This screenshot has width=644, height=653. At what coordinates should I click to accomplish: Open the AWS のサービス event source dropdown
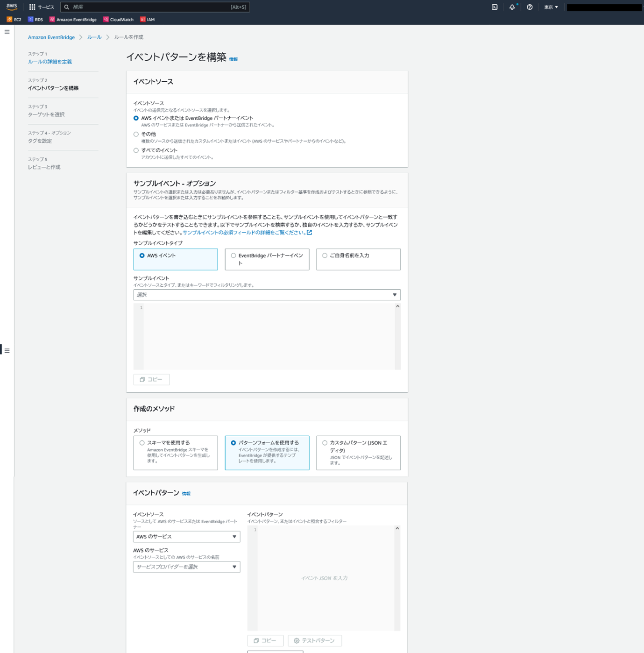pos(186,537)
